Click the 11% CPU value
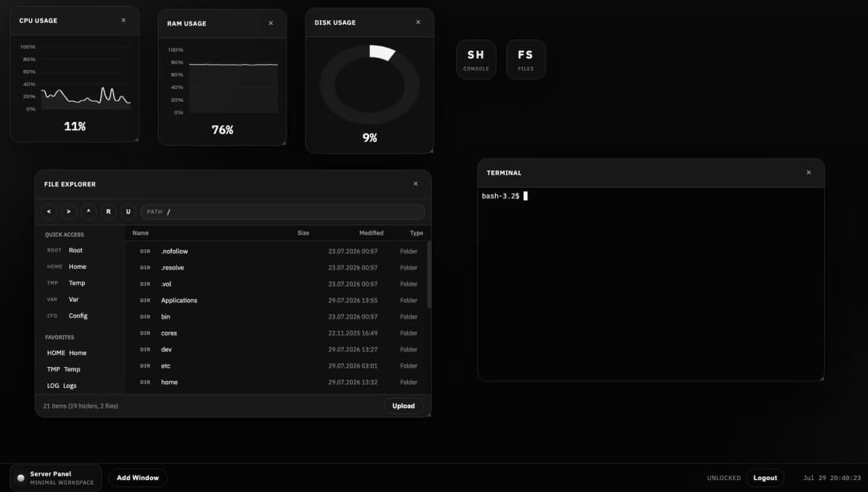The image size is (868, 492). pos(74,127)
